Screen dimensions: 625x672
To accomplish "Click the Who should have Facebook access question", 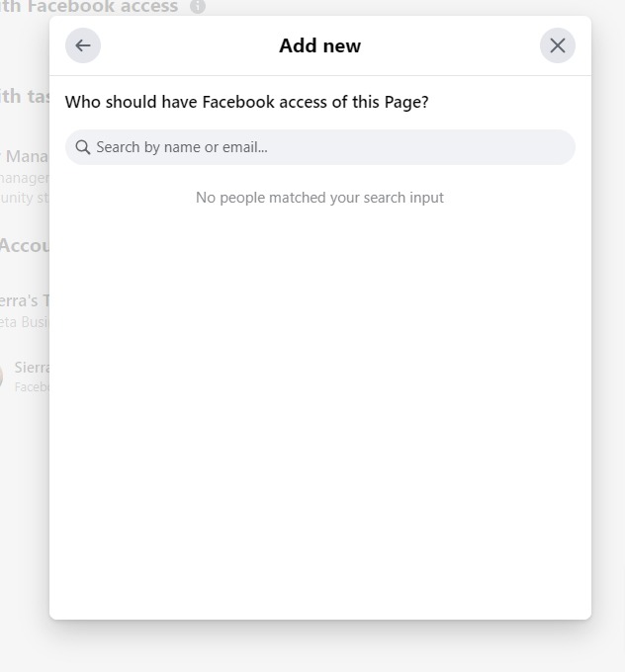I will [246, 102].
